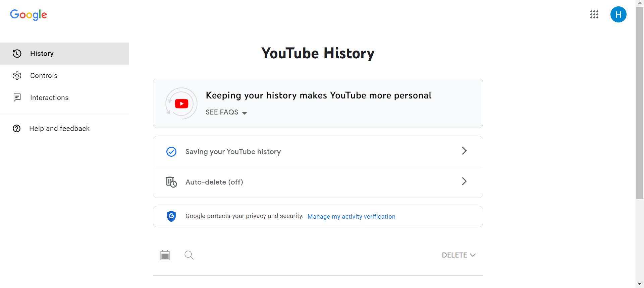This screenshot has height=288, width=644.
Task: Open Saving your YouTube history setting
Action: [318, 152]
